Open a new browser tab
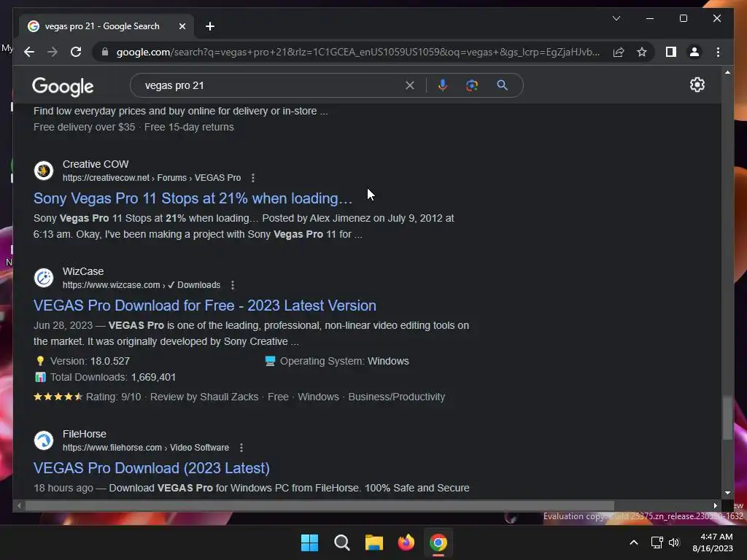This screenshot has height=560, width=747. [210, 26]
